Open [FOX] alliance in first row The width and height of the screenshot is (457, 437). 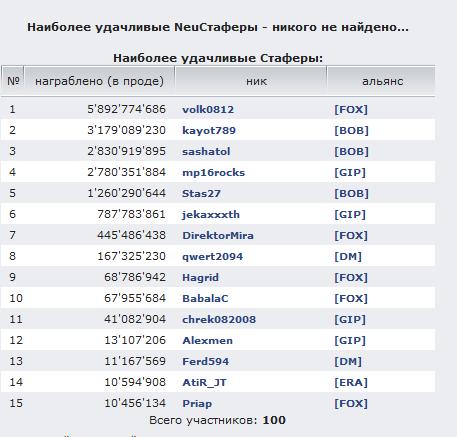pos(351,109)
